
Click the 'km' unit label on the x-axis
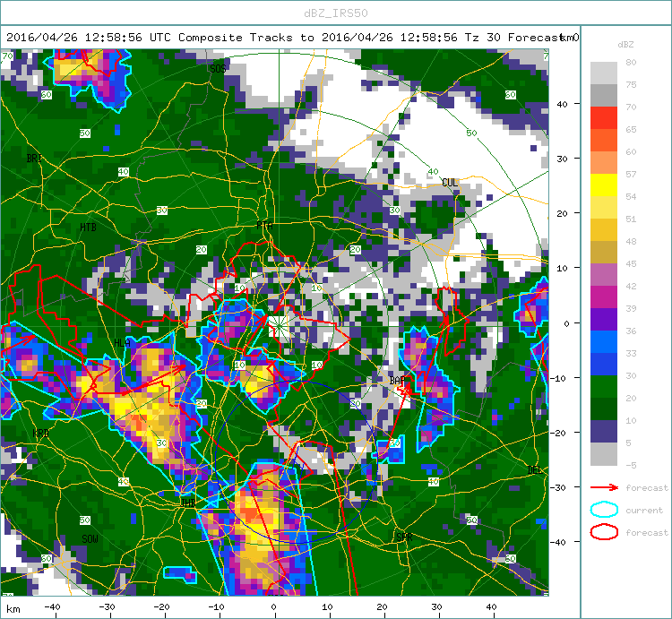coord(13,609)
